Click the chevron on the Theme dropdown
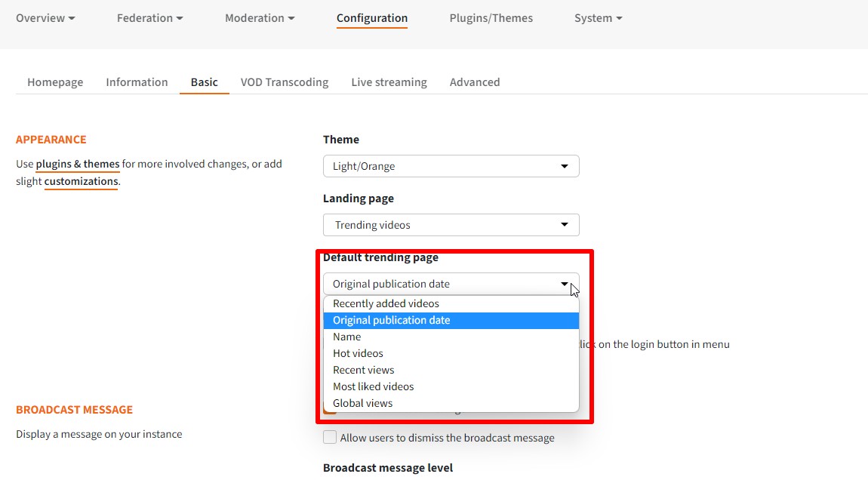The width and height of the screenshot is (868, 480). (565, 166)
